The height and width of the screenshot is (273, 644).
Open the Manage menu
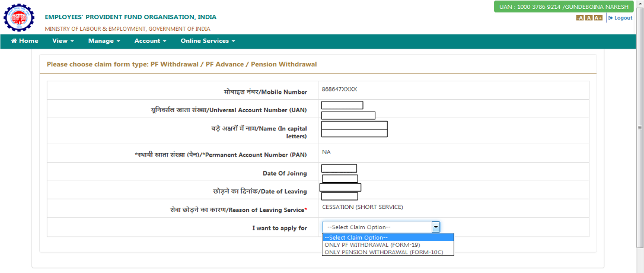104,41
